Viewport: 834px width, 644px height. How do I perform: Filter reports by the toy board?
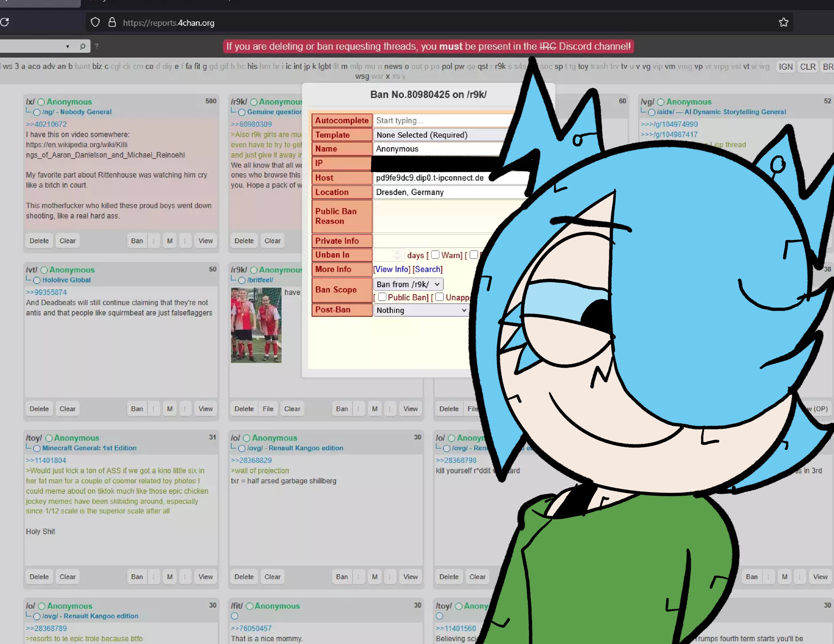pyautogui.click(x=583, y=66)
